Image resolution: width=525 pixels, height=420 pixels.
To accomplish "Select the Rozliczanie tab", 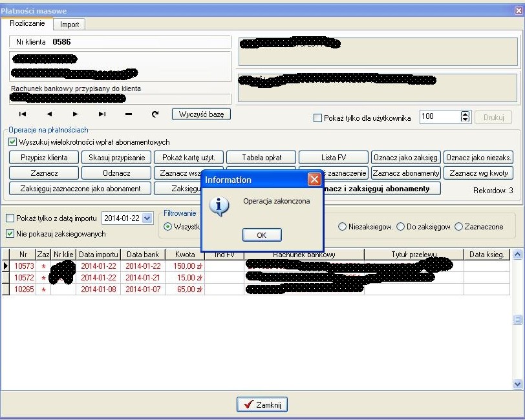I will (x=27, y=23).
